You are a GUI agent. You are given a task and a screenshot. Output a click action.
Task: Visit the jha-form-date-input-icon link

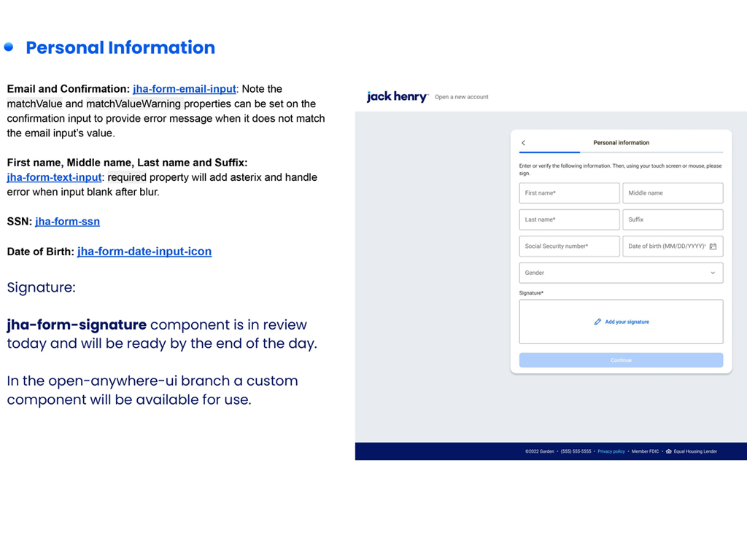(144, 252)
